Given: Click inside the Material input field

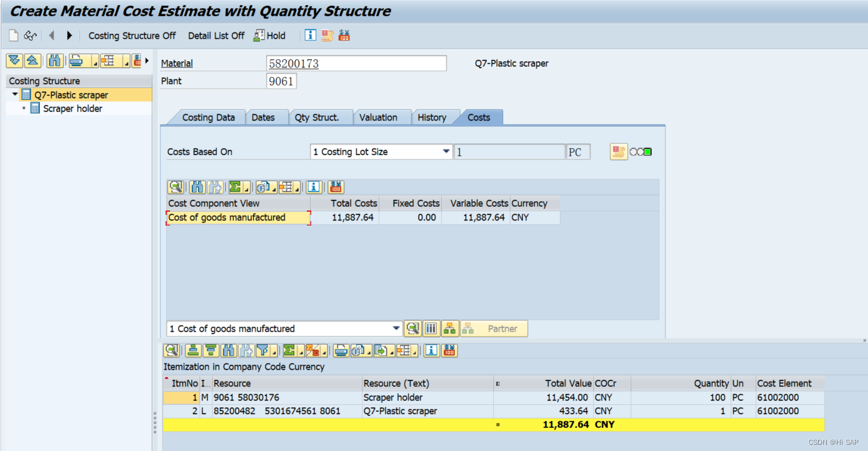Looking at the screenshot, I should (x=356, y=63).
